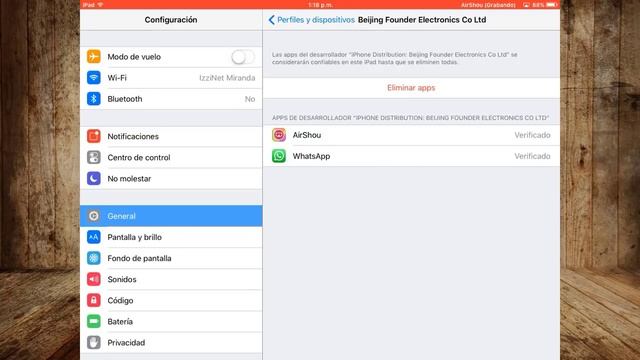Tap the airplane mode icon

[x=93, y=56]
